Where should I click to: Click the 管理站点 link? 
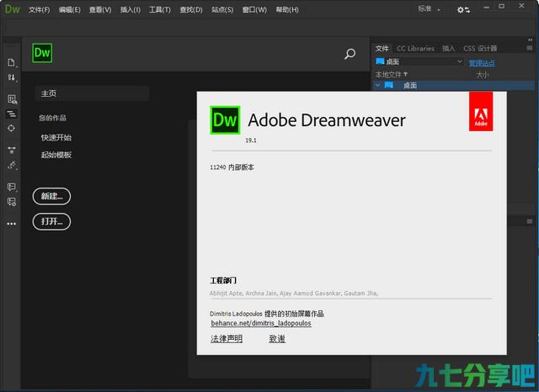(482, 63)
